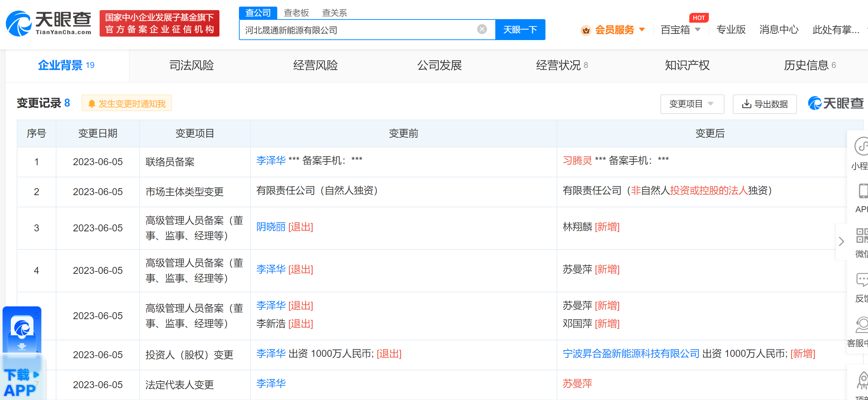Open the feedback chat icon in right sidebar
This screenshot has height=400, width=868.
pyautogui.click(x=862, y=280)
